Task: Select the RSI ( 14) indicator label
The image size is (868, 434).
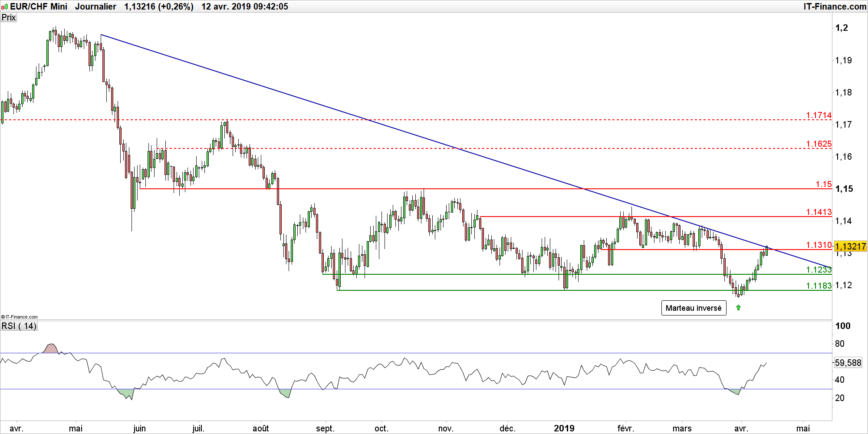Action: coord(19,326)
